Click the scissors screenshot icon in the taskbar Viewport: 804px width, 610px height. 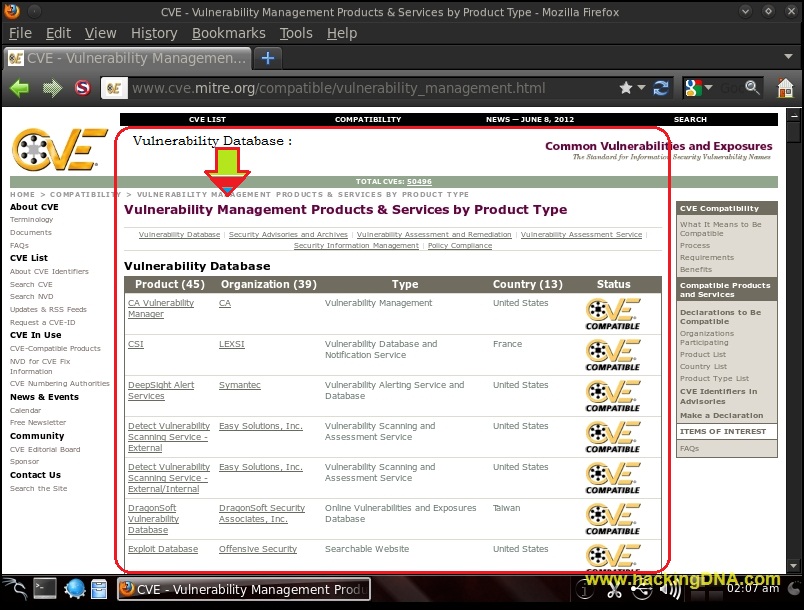tap(613, 589)
